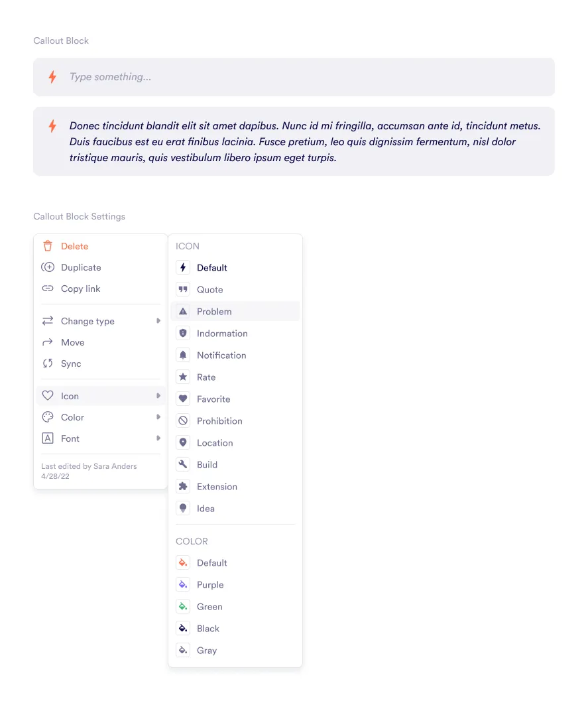
Task: Click the Sync menu option
Action: tap(71, 363)
